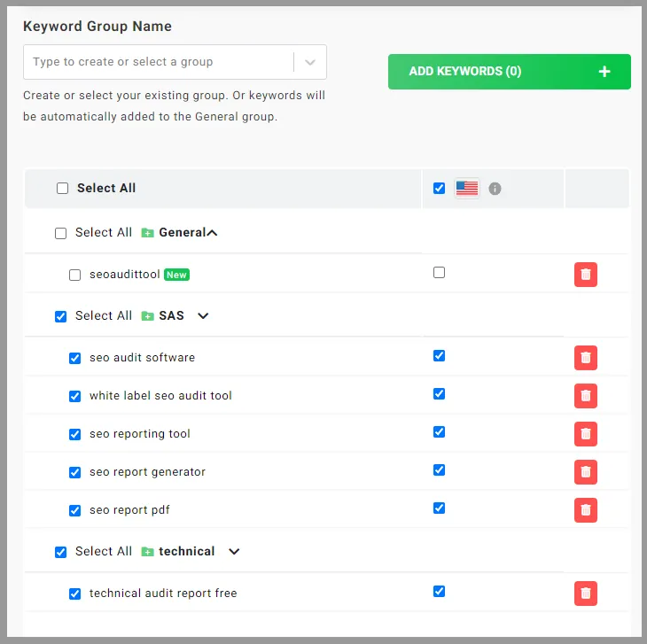The width and height of the screenshot is (647, 644).
Task: Click the US flag icon
Action: click(467, 189)
